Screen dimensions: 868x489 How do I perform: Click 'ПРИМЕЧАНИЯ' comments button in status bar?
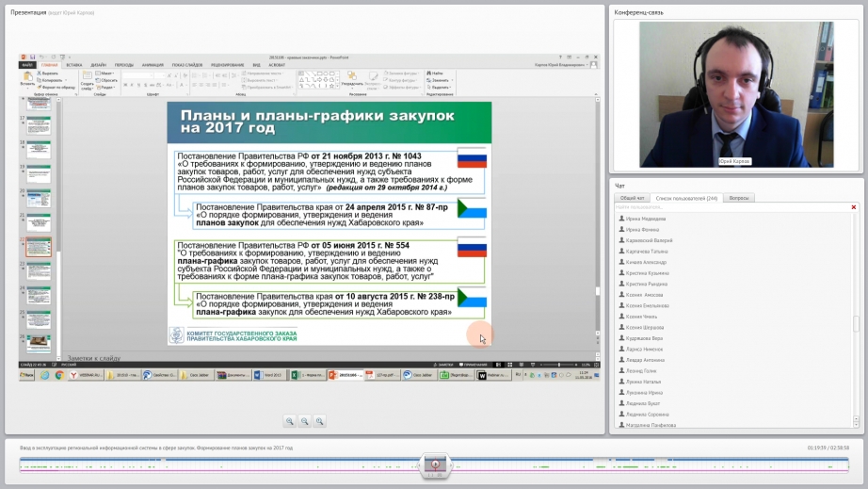point(474,365)
